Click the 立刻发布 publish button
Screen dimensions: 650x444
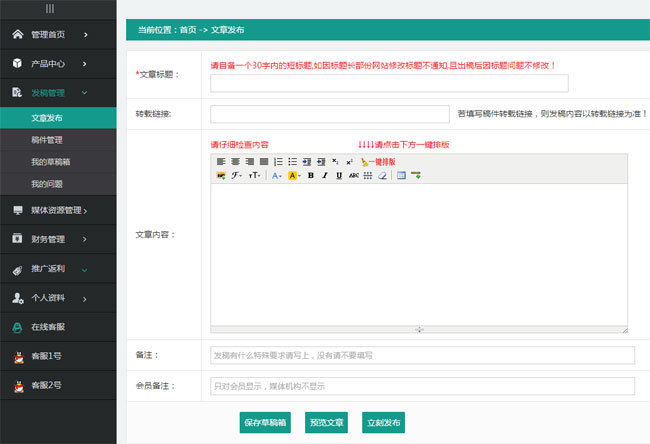[385, 423]
